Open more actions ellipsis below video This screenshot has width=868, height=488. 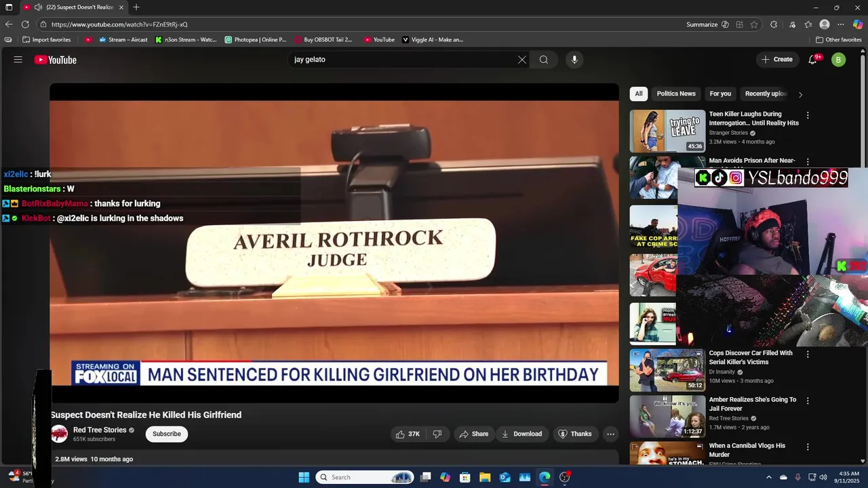point(610,434)
